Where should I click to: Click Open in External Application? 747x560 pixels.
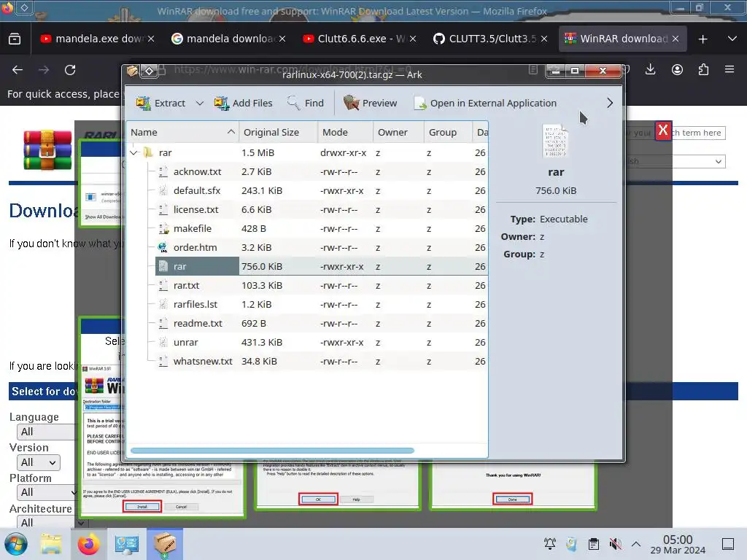[485, 103]
